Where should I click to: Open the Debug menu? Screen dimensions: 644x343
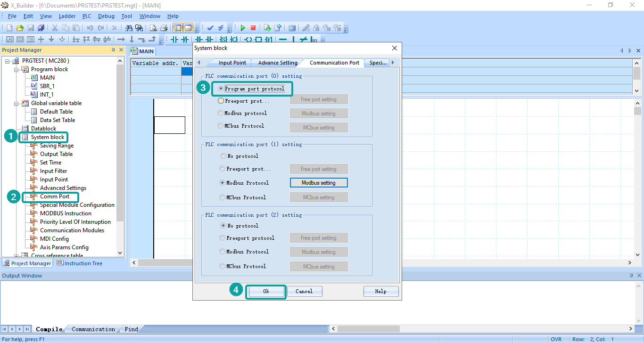(x=106, y=16)
